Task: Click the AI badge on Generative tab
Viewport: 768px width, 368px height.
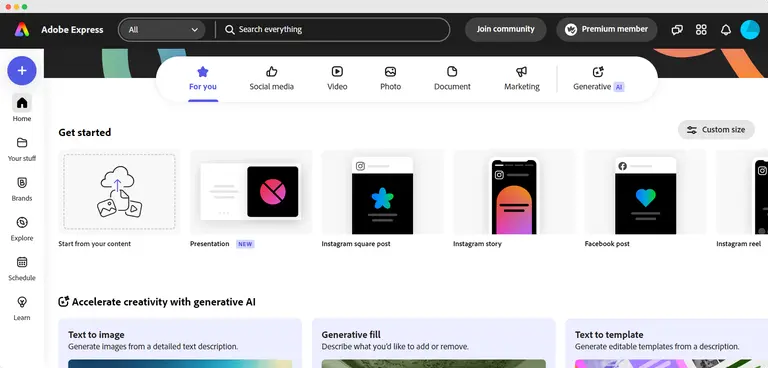Action: (619, 87)
